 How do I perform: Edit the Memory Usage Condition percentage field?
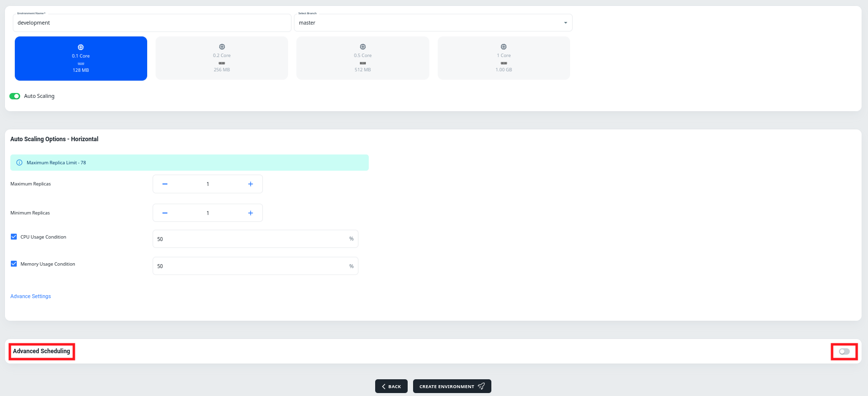(x=256, y=266)
